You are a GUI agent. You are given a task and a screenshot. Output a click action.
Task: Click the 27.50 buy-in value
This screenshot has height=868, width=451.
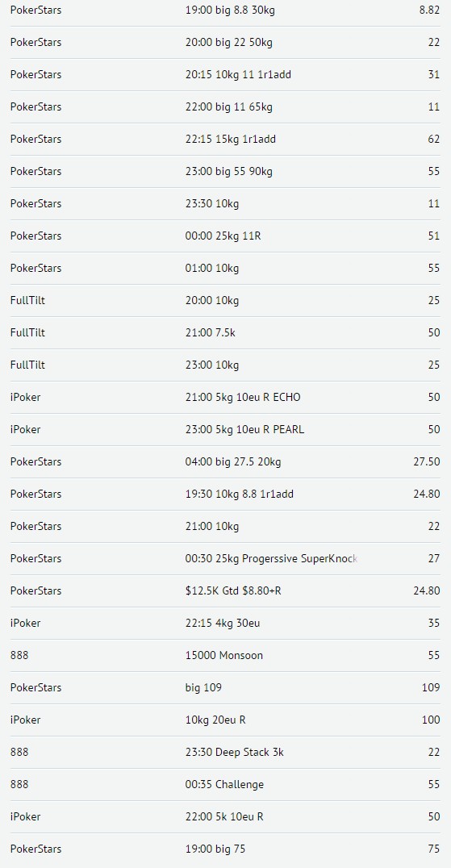pyautogui.click(x=427, y=461)
